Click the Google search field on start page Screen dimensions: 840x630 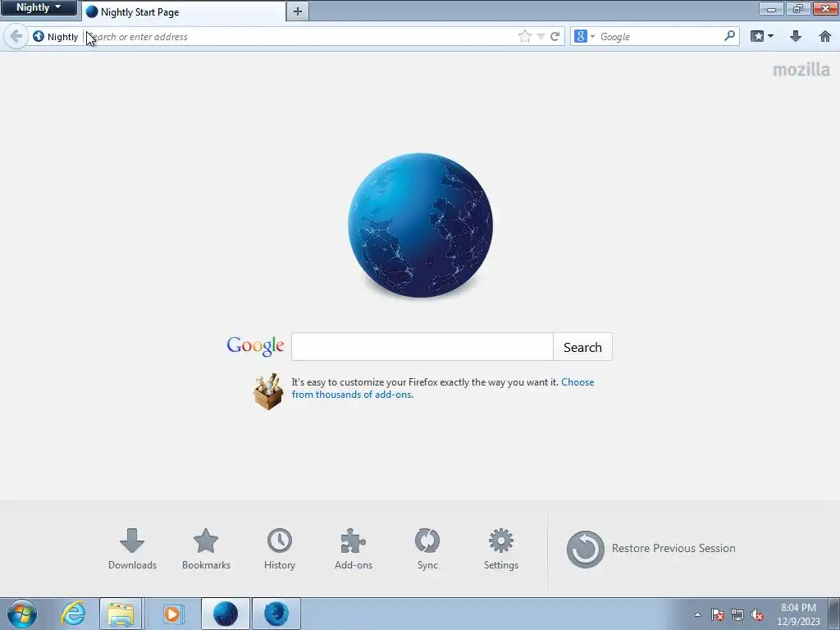[422, 347]
